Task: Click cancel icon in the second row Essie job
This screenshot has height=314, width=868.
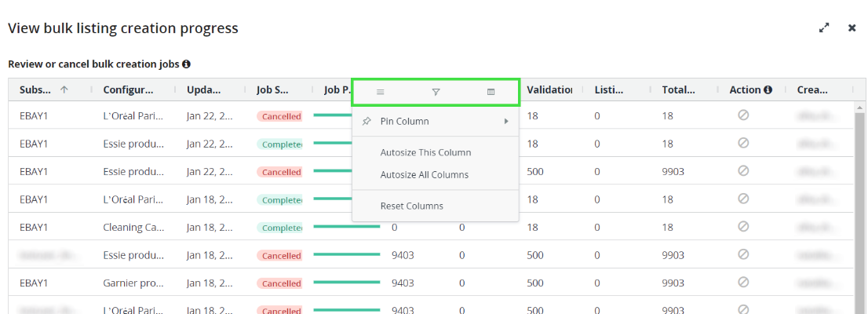Action: [x=743, y=144]
